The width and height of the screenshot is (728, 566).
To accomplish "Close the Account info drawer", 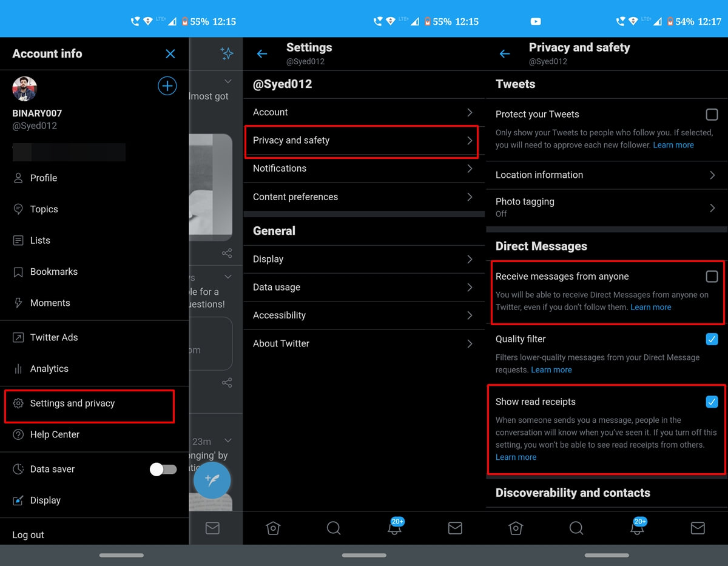I will (170, 54).
